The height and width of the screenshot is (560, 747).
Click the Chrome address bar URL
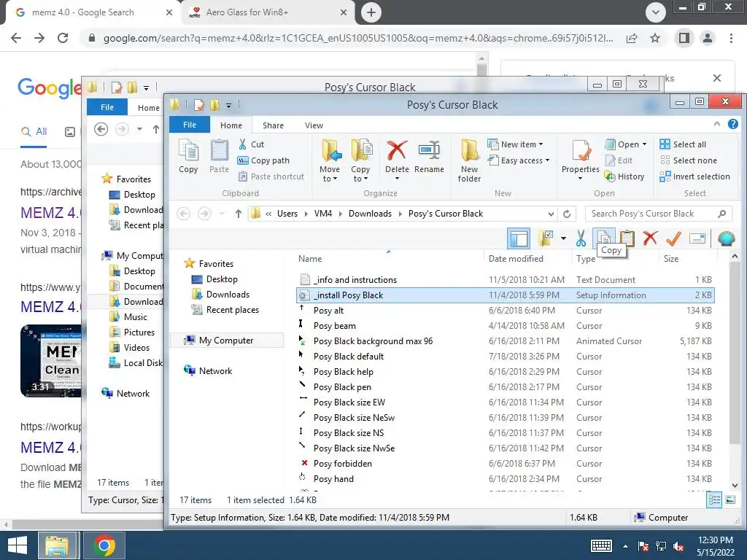358,38
